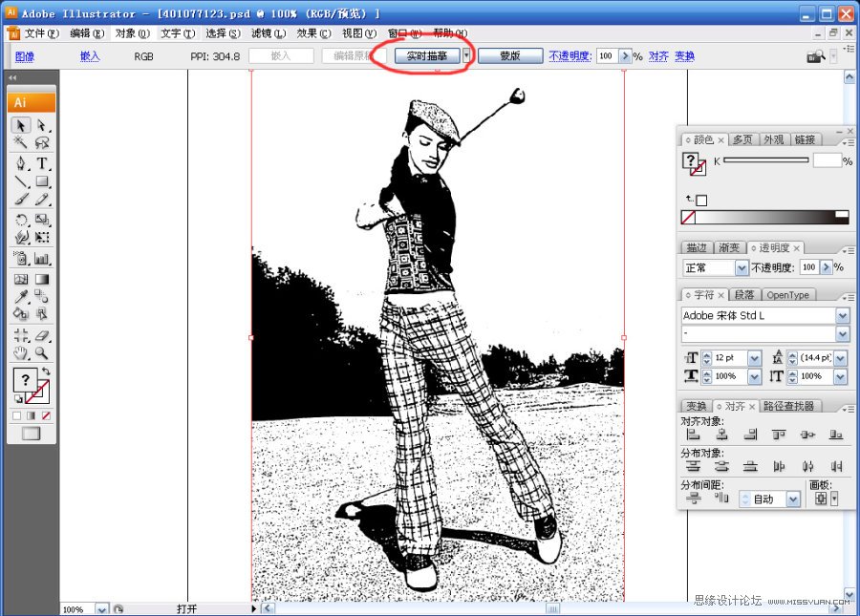The height and width of the screenshot is (616, 860).
Task: Click the 蒙版 button
Action: click(x=510, y=55)
